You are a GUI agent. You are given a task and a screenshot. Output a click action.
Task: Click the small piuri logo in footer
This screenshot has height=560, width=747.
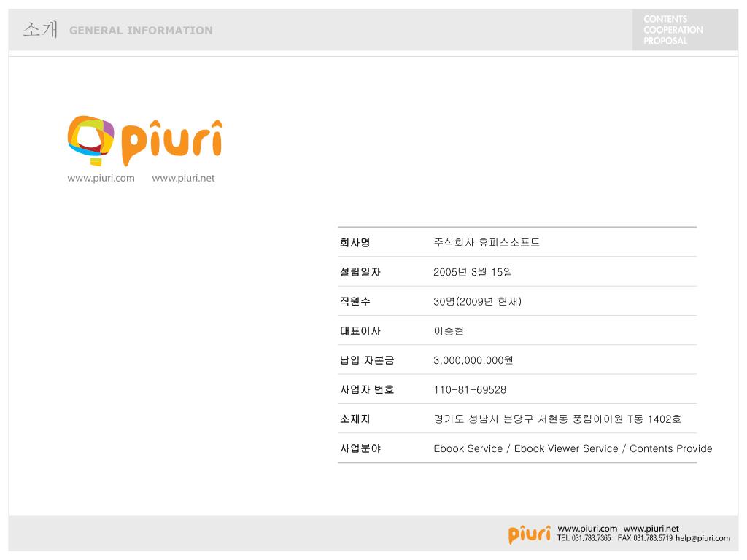[x=530, y=534]
